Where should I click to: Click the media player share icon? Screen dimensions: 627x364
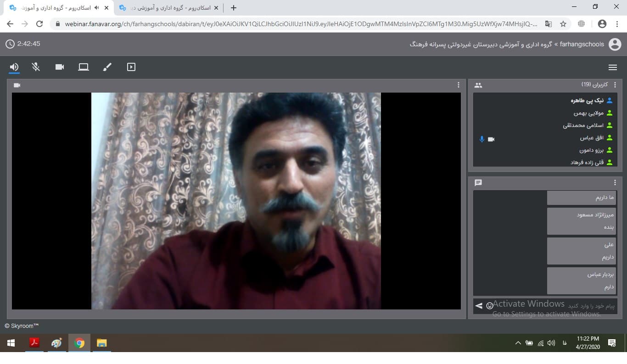point(131,67)
